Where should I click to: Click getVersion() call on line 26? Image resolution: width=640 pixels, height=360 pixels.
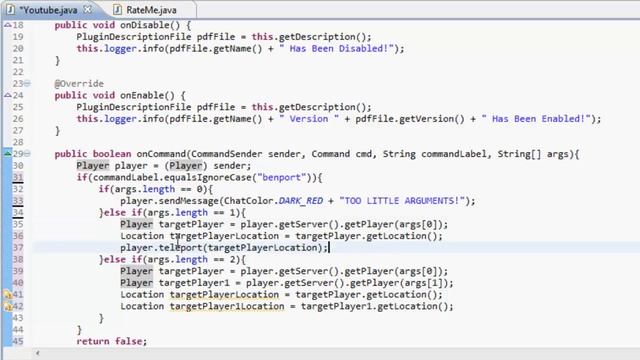coord(432,119)
